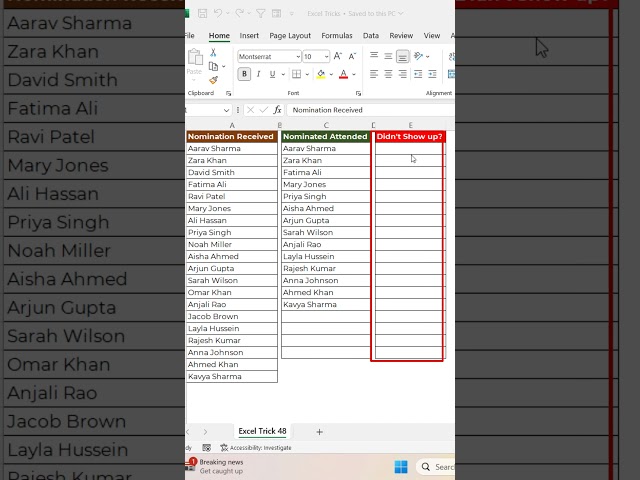Viewport: 640px width, 480px height.
Task: Apply Top Align to cell
Action: pos(374,56)
